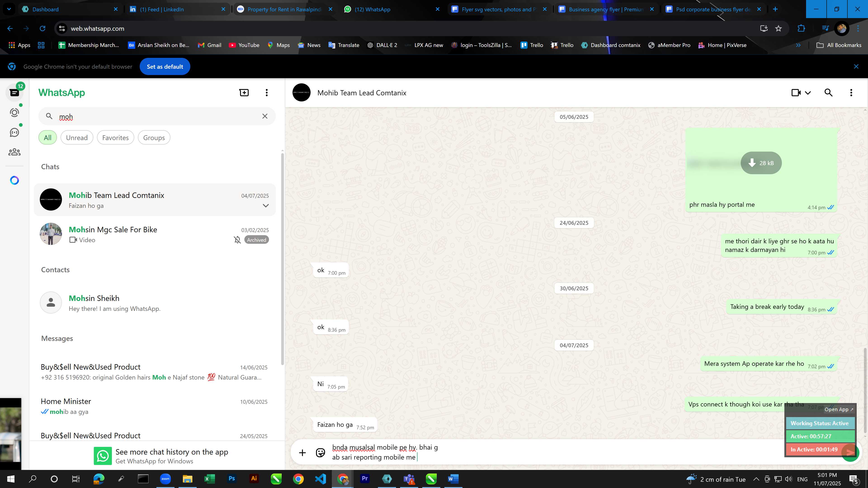
Task: Open Mohsin Mgc Sale For Bike chat
Action: (155, 234)
